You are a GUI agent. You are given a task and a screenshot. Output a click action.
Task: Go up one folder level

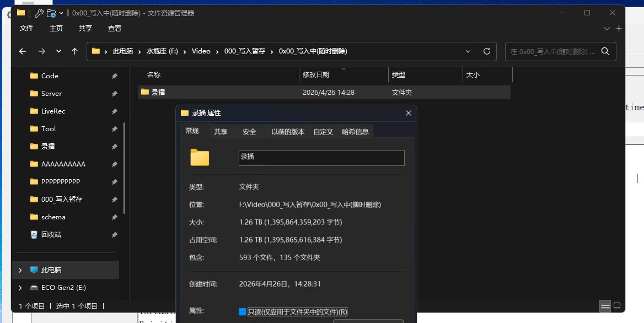tap(74, 51)
